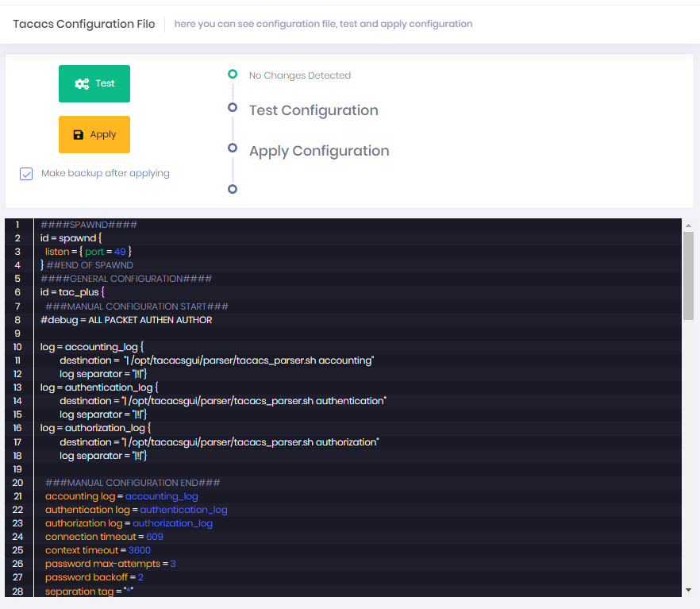Click line number 19 in gutter
700x609 pixels.
17,469
